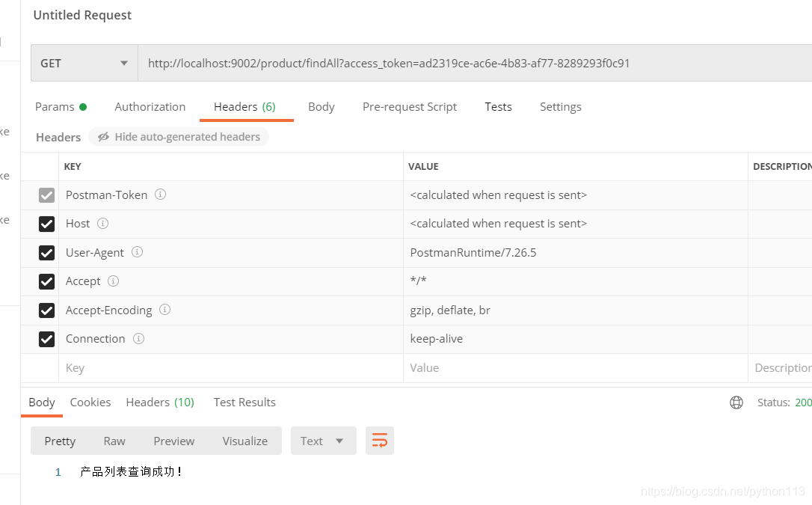
Task: Click the empty Value input field
Action: tap(576, 368)
